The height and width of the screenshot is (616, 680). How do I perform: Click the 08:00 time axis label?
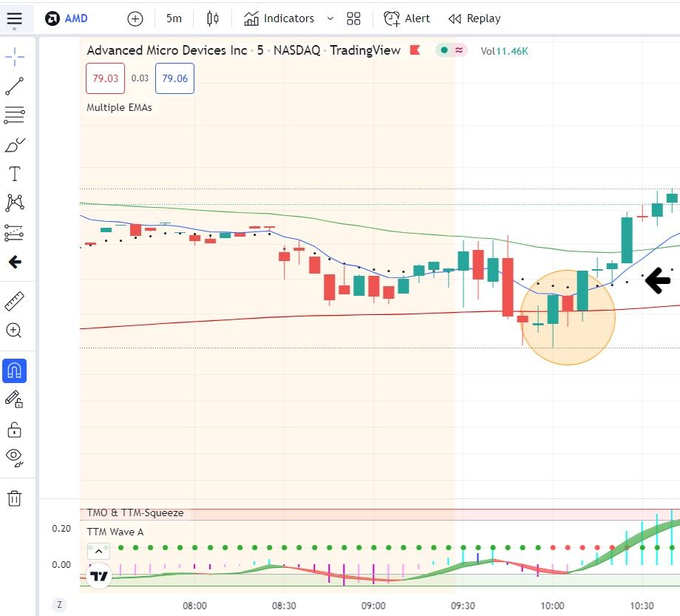[194, 606]
